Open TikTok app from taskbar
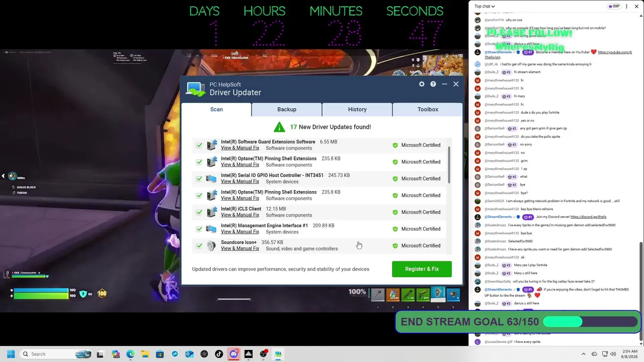The width and height of the screenshot is (644, 362). (219, 354)
